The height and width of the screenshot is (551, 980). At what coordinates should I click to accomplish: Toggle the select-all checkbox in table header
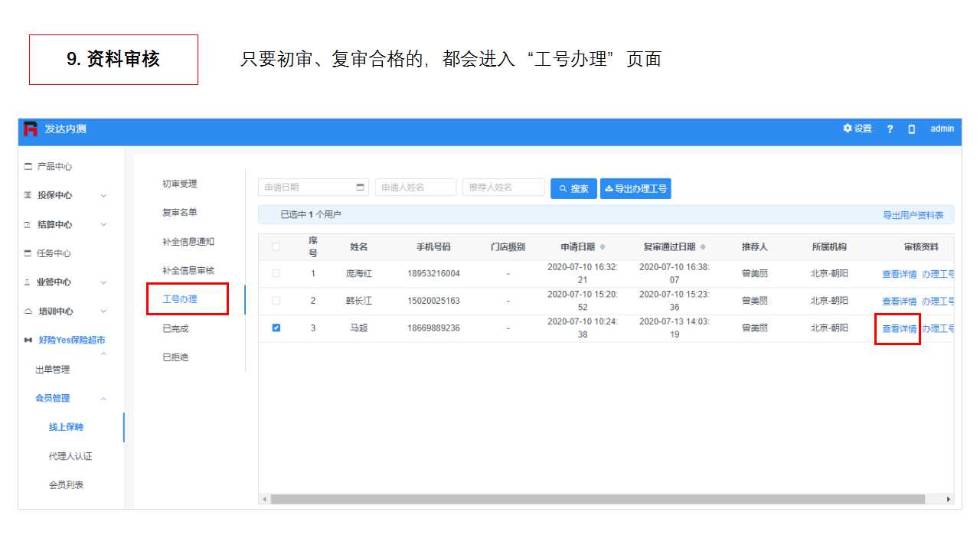click(x=276, y=246)
